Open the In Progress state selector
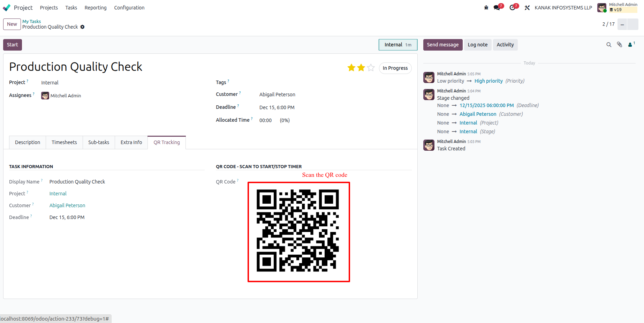 (x=395, y=68)
